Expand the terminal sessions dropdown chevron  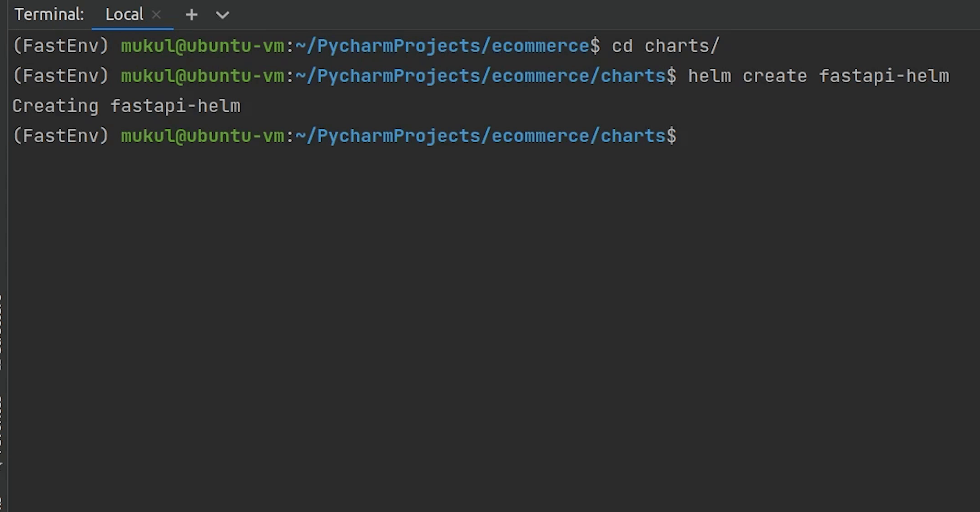(222, 15)
